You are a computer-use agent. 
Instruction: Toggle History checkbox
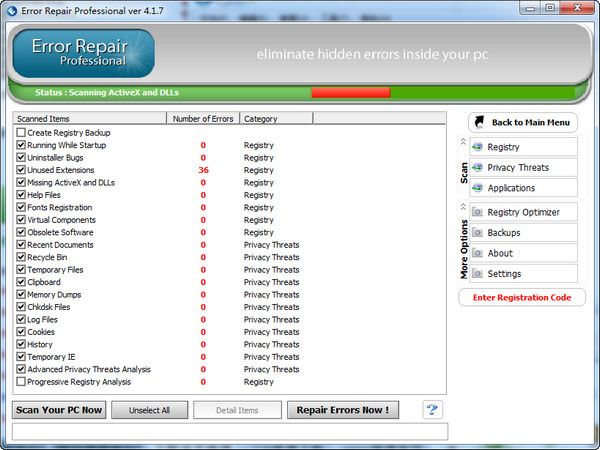click(21, 344)
